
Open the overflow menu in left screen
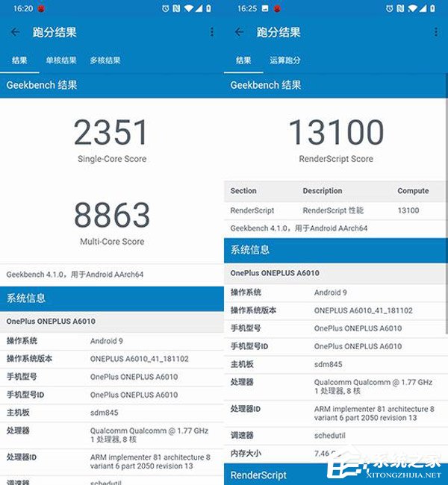click(212, 32)
